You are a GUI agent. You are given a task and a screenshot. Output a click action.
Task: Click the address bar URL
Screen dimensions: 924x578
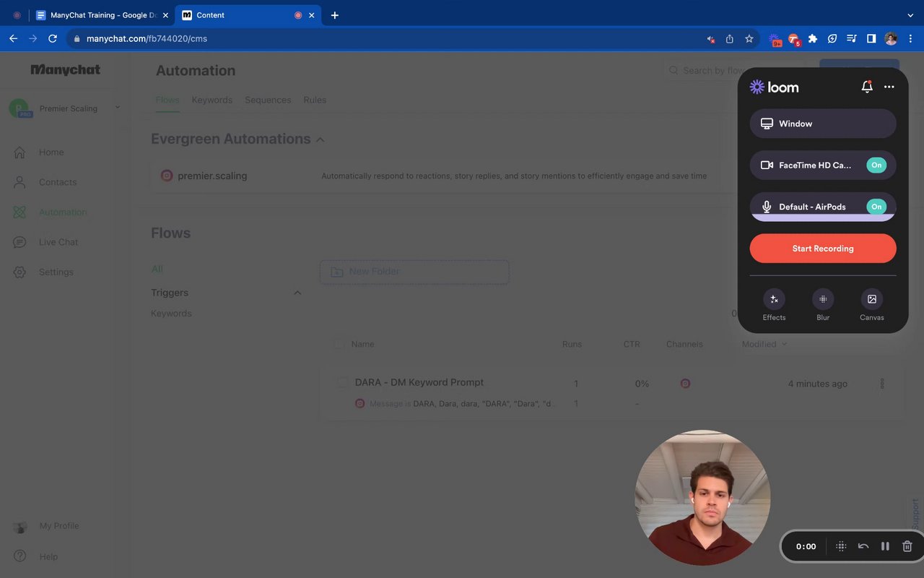[x=147, y=38]
